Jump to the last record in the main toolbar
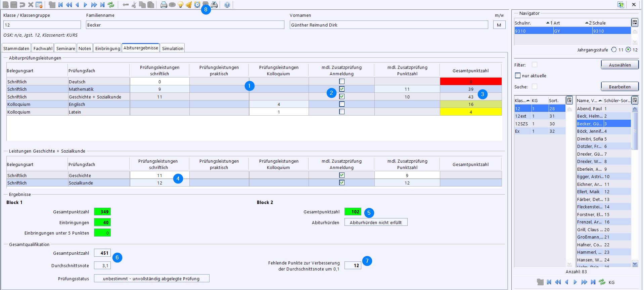644x290 pixels. pos(102,5)
